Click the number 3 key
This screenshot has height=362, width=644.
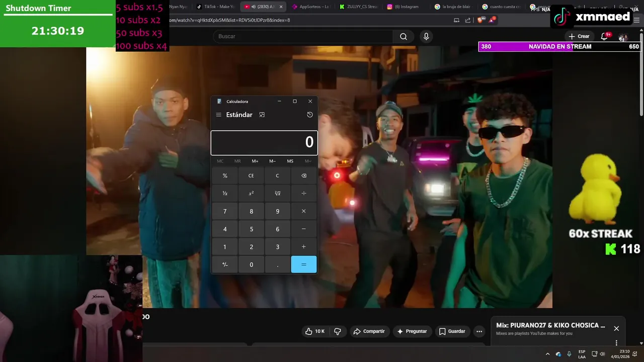277,247
